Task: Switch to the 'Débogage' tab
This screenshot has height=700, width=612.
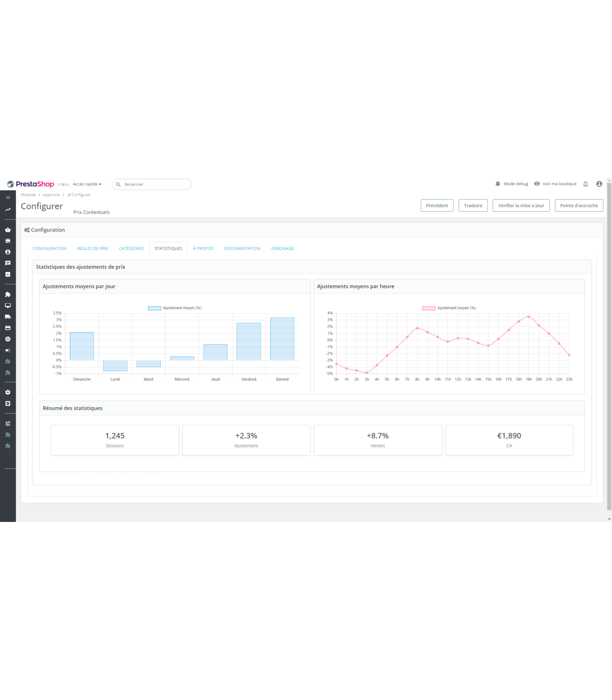Action: point(283,248)
